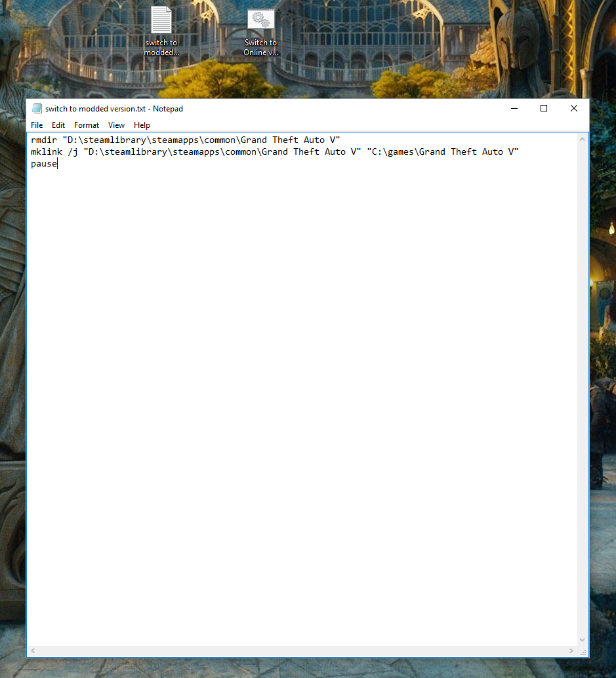Image resolution: width=616 pixels, height=678 pixels.
Task: Minimize the Notepad window
Action: pos(514,108)
